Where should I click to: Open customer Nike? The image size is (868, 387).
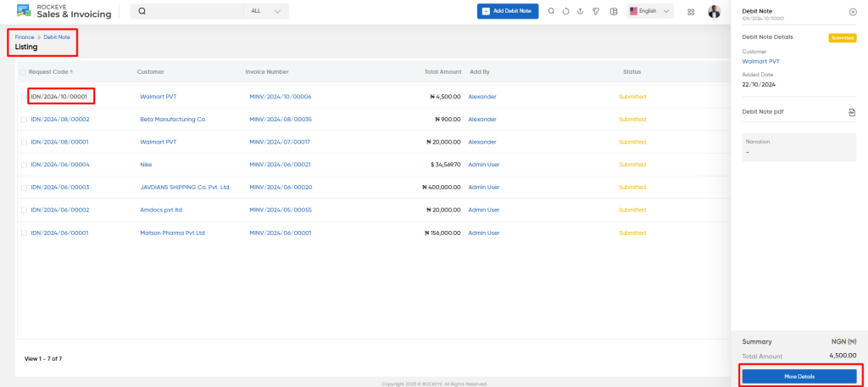146,165
